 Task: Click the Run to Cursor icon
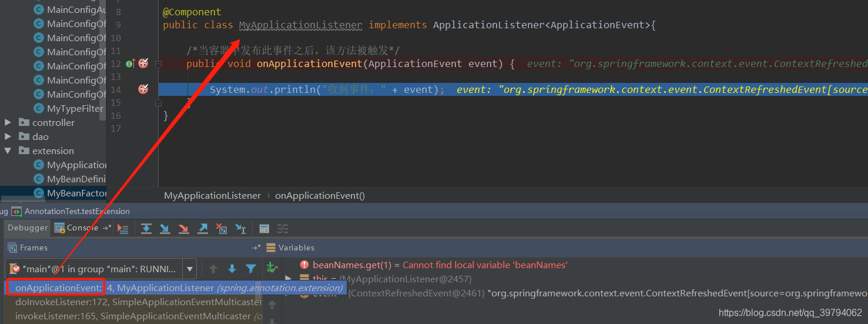point(240,228)
